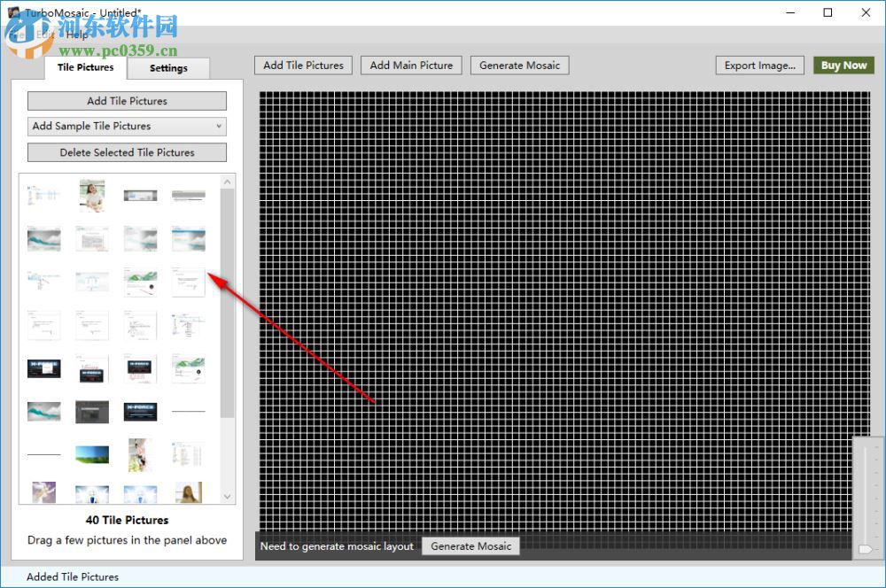The height and width of the screenshot is (588, 886).
Task: Select the dark gray window screenshot thumbnail
Action: [92, 413]
